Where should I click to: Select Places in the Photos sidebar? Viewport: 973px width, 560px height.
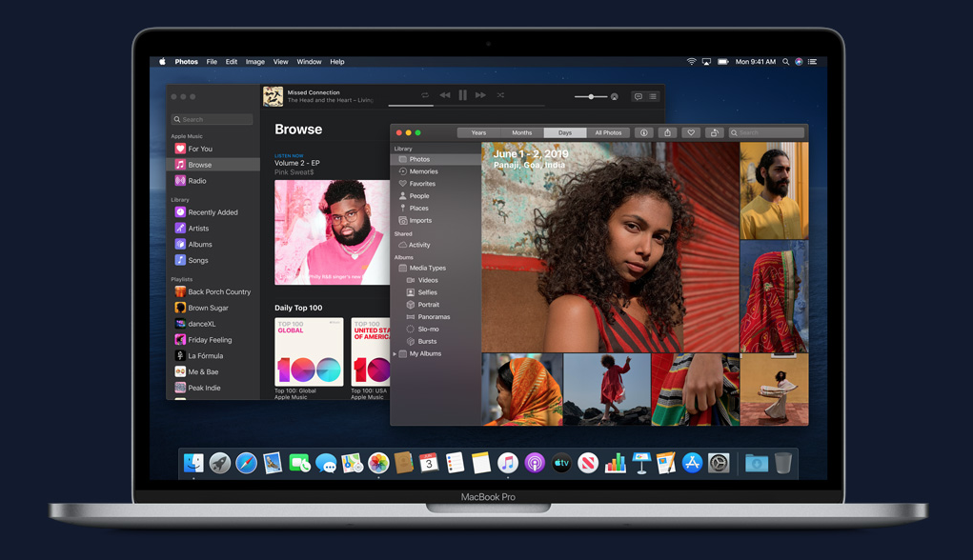(436, 209)
